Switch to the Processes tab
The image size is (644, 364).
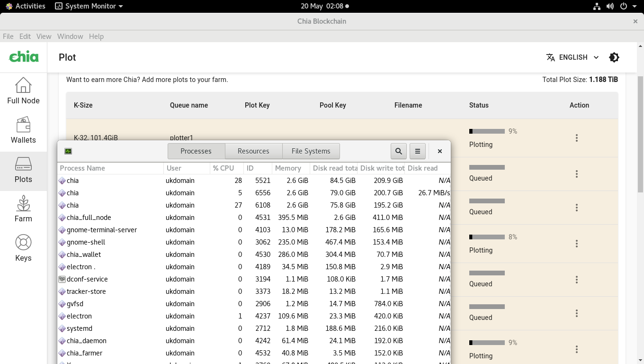tap(196, 151)
